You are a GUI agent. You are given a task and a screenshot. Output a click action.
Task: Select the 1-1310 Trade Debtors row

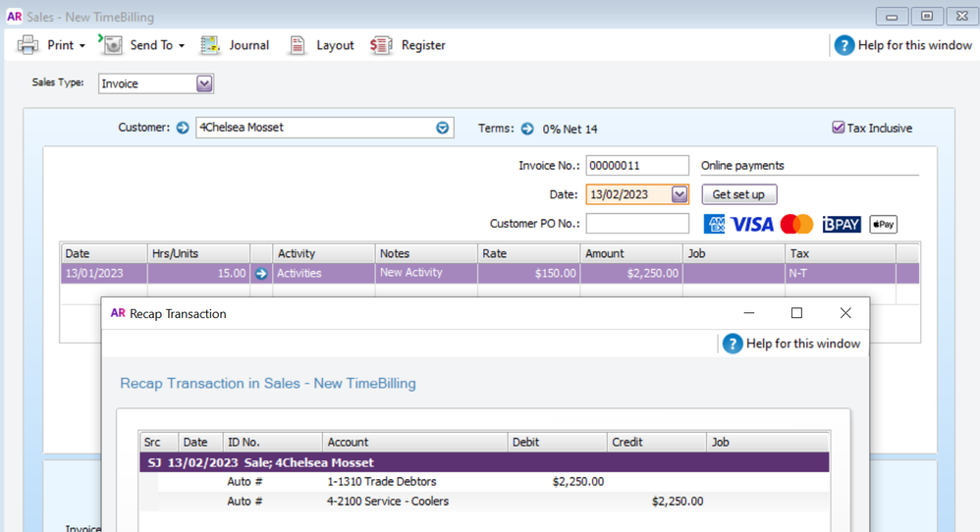point(382,482)
